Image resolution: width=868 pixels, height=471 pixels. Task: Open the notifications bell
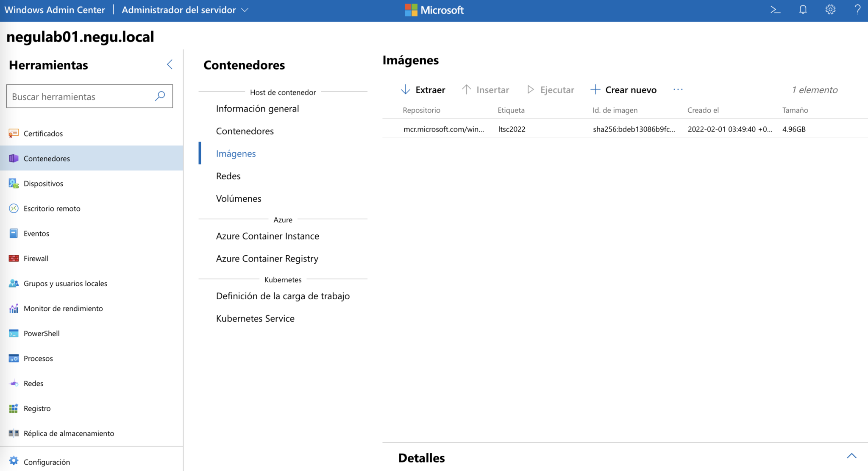[x=803, y=9]
